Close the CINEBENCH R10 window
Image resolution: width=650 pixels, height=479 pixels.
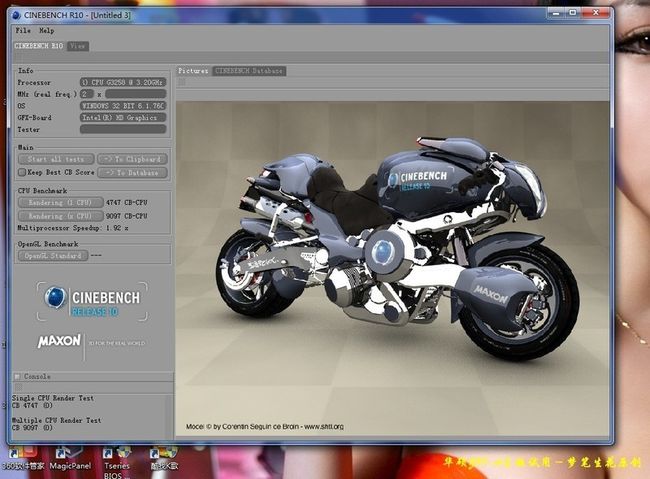pos(596,13)
